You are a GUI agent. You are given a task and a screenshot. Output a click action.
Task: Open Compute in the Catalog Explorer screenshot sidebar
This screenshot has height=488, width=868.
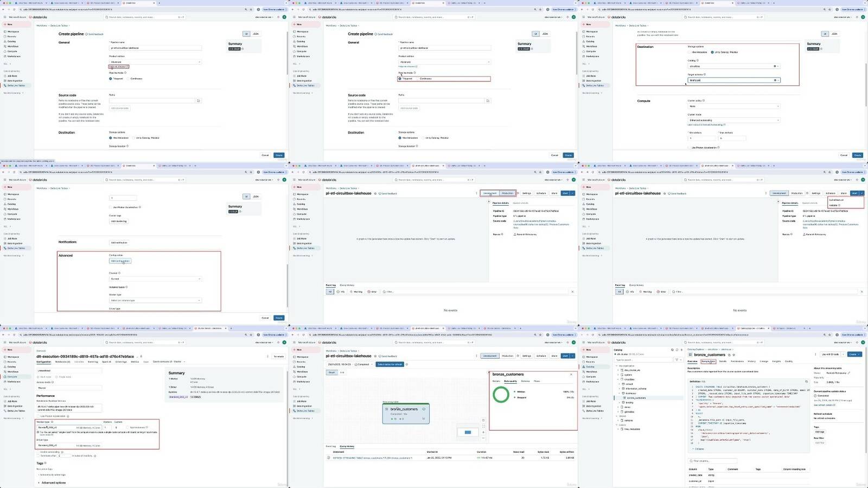pyautogui.click(x=591, y=377)
